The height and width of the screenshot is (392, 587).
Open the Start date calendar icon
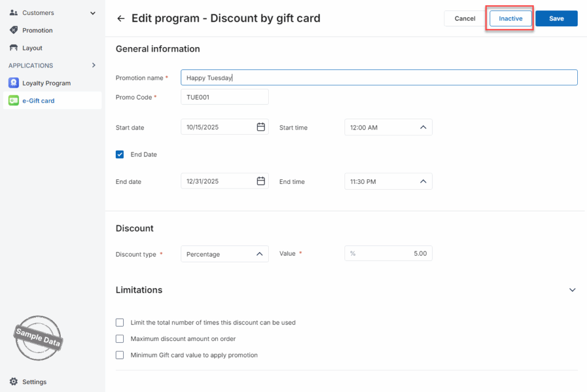(x=261, y=127)
